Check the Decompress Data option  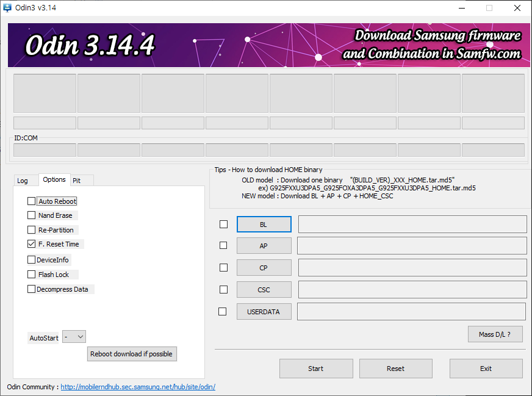click(31, 289)
